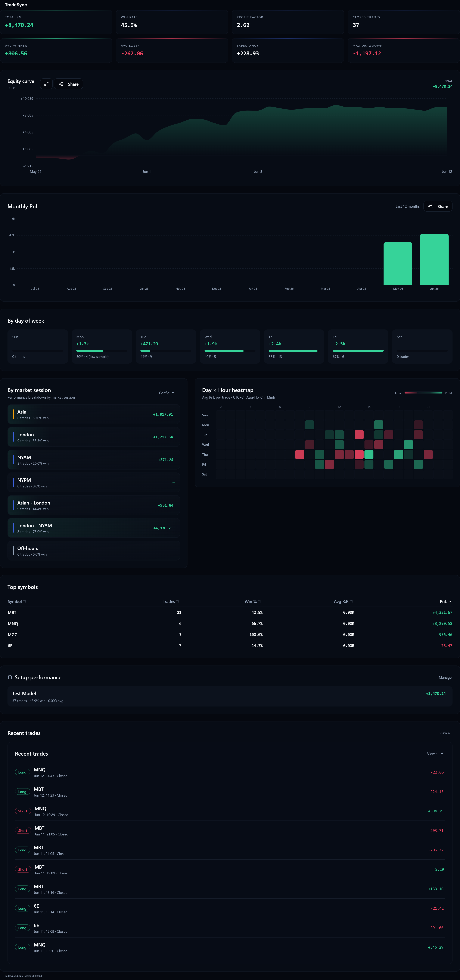Select the Thu day-of-week card
460x980 pixels.
[294, 347]
